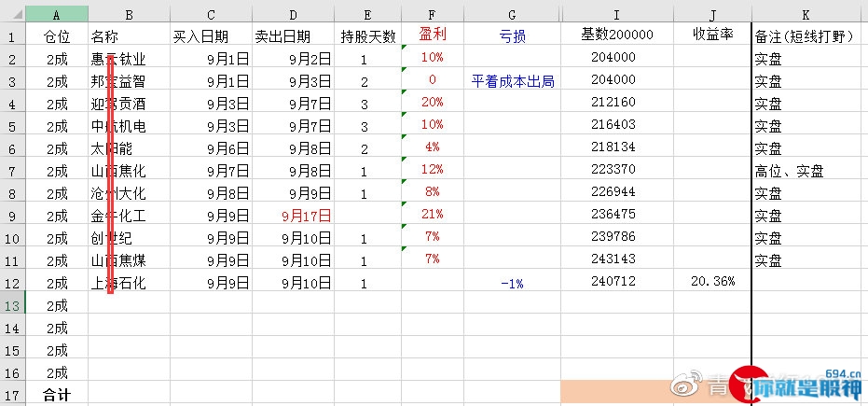Select the 亏损 header cell

click(x=512, y=36)
